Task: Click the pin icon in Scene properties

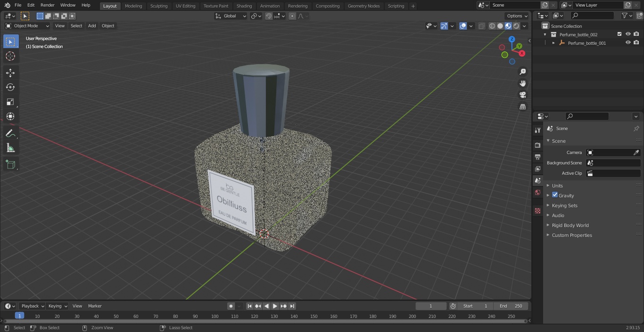Action: click(x=636, y=129)
